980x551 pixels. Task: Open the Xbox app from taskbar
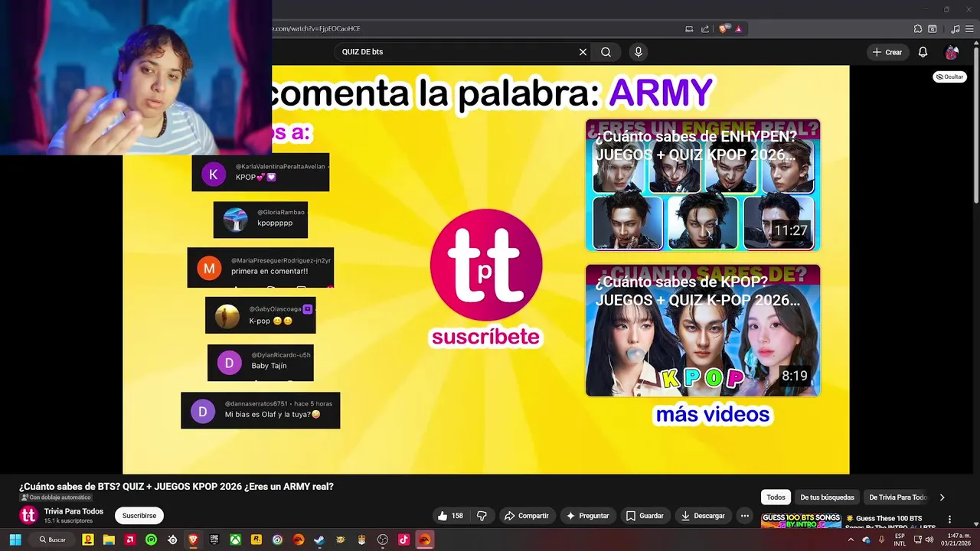[235, 540]
